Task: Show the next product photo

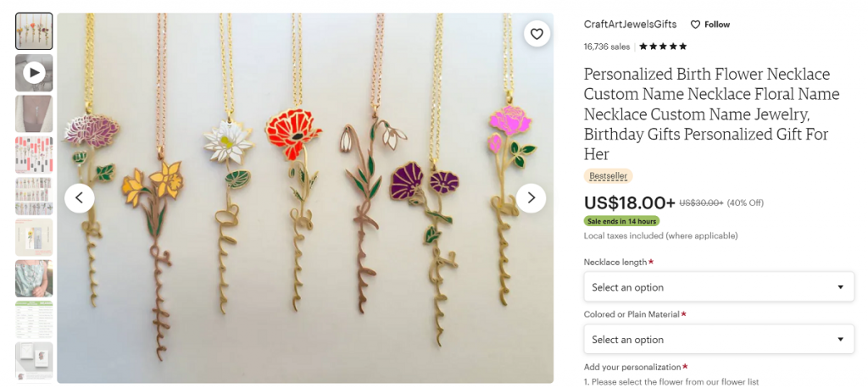Action: coord(531,198)
